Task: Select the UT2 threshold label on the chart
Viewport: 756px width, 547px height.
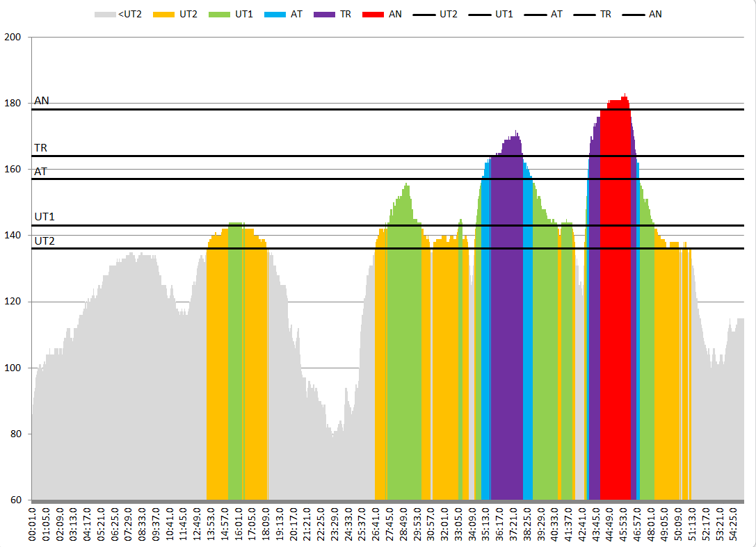Action: point(45,240)
